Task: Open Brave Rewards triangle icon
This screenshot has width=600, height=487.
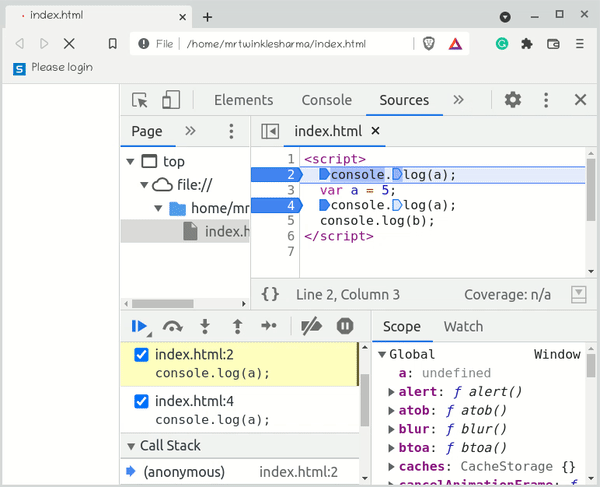Action: [x=455, y=44]
